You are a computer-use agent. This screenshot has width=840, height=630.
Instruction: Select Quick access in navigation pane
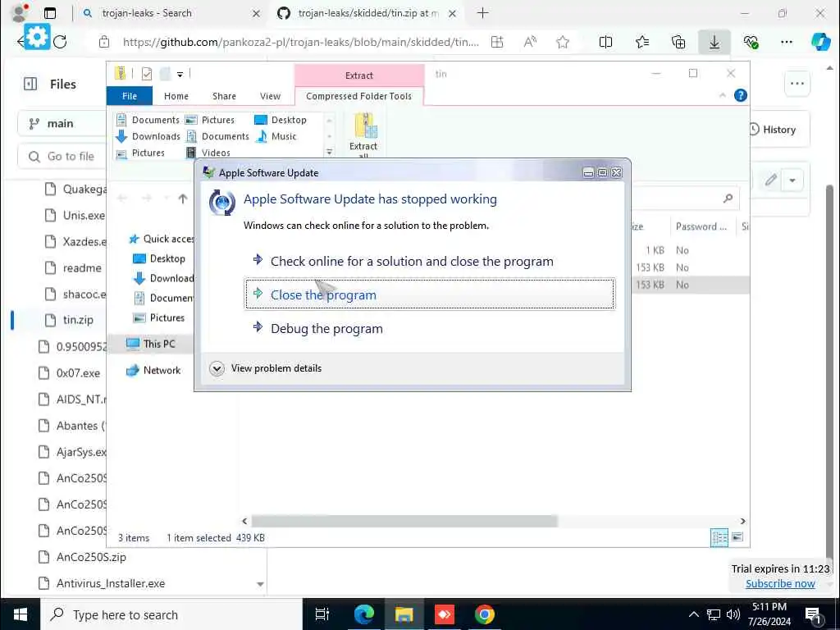pyautogui.click(x=162, y=239)
